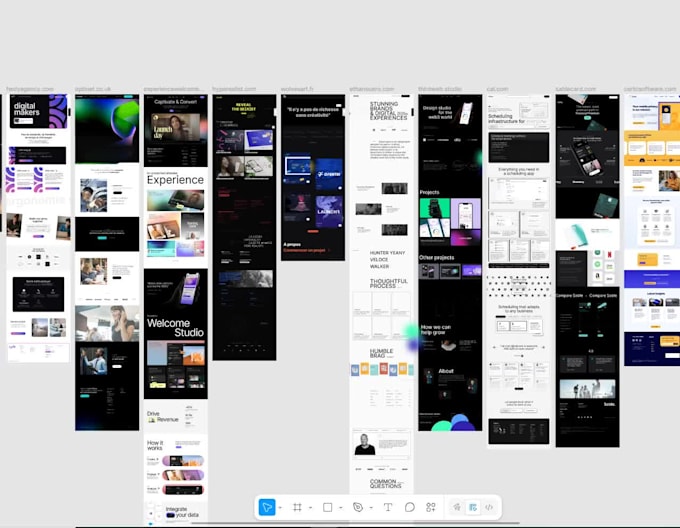Viewport: 680px width, 528px height.
Task: Select the 'Experience' heading section
Action: pos(176,179)
